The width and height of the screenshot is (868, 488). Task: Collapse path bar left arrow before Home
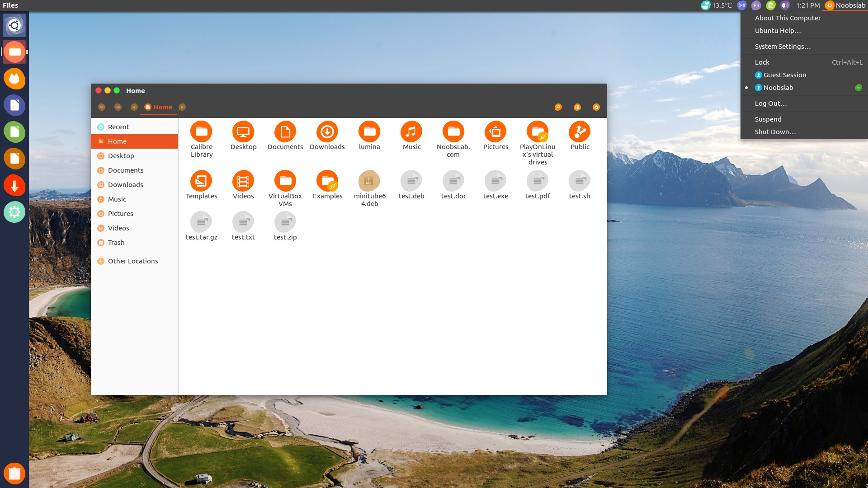pyautogui.click(x=134, y=107)
